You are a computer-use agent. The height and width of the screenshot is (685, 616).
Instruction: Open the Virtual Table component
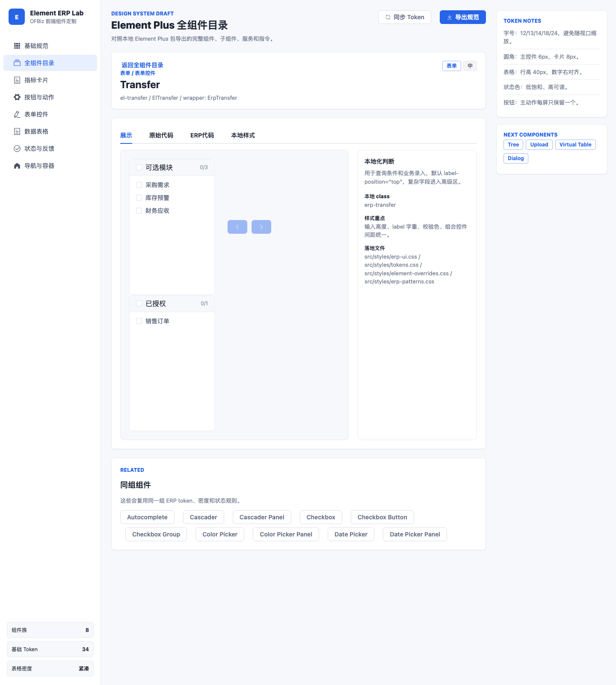point(575,145)
